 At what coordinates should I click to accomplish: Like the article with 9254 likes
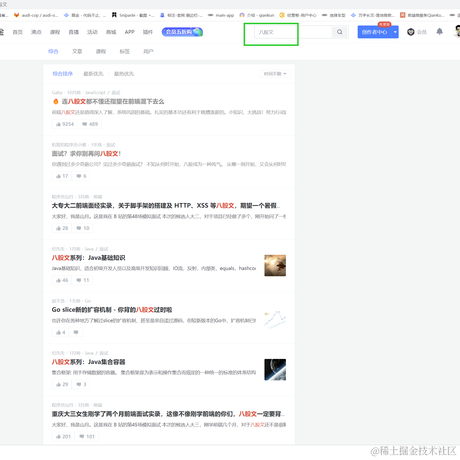(65, 124)
